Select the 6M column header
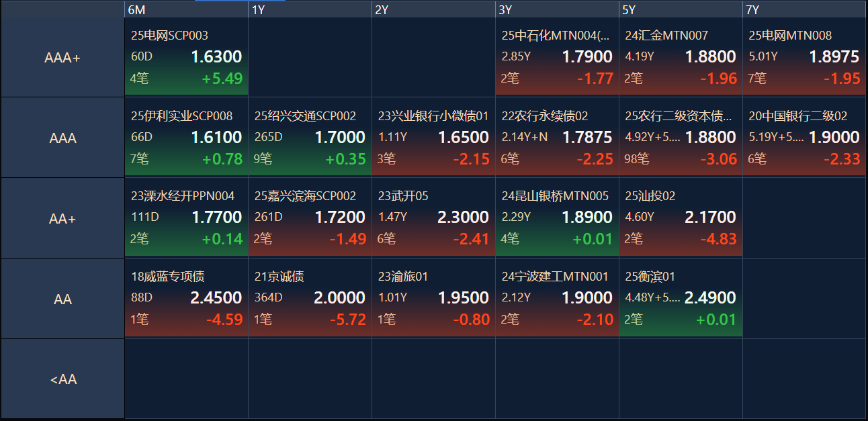This screenshot has height=421, width=868. point(186,9)
